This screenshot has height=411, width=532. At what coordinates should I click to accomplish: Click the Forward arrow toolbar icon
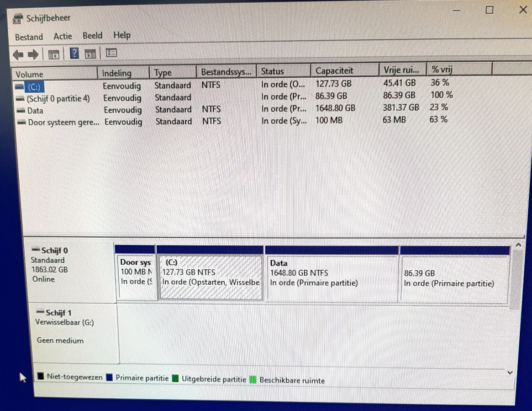pyautogui.click(x=33, y=54)
